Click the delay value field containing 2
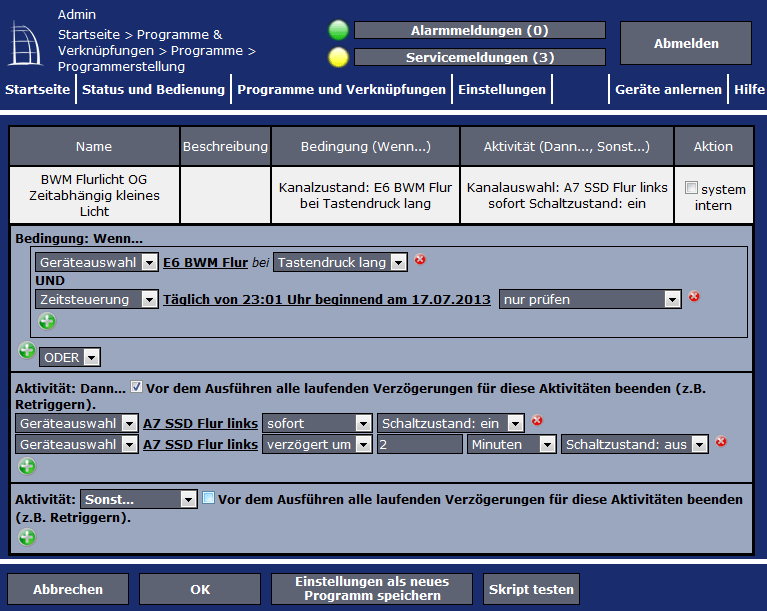The height and width of the screenshot is (611, 767). coord(420,444)
